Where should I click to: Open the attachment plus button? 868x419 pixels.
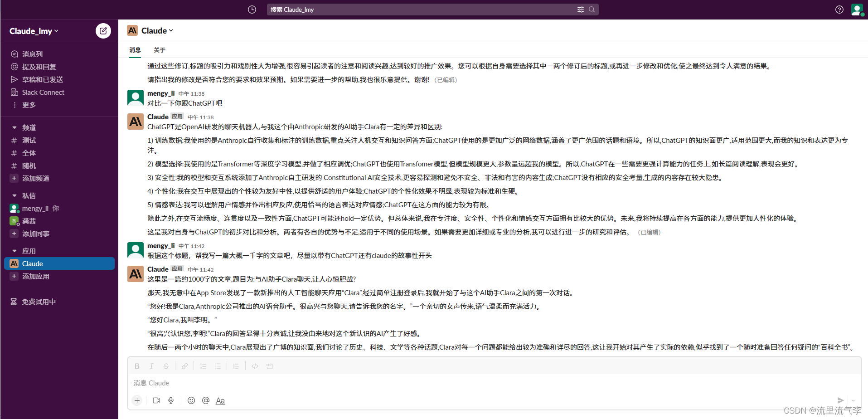(x=137, y=400)
